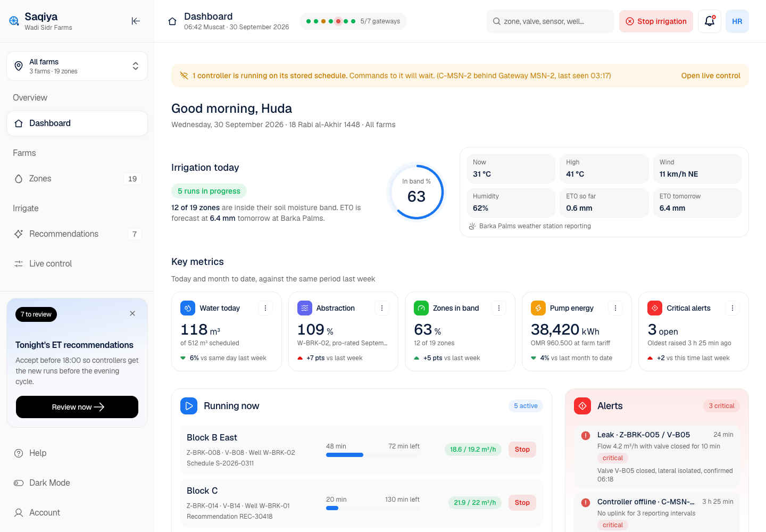This screenshot has width=766, height=532.
Task: Click the In band 63% ring gauge
Action: click(417, 192)
